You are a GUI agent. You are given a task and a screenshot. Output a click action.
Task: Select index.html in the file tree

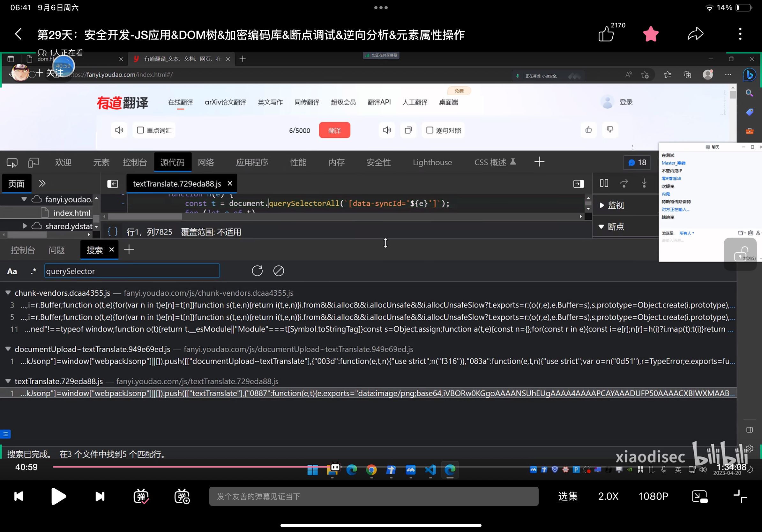(72, 213)
